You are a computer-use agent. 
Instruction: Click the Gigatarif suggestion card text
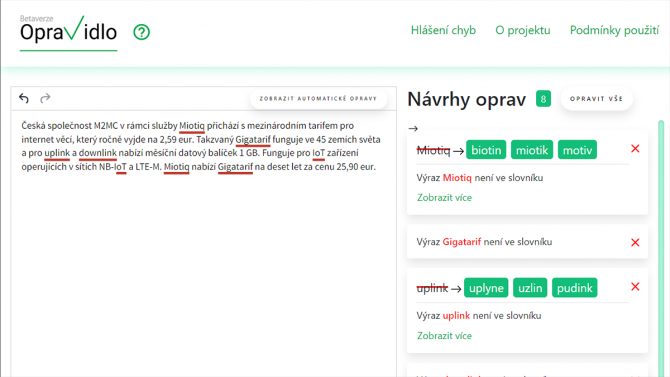(x=484, y=242)
